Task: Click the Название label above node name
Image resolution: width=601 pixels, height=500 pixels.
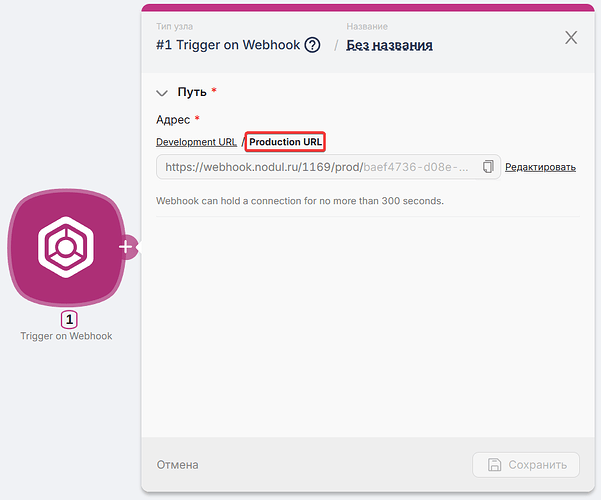Action: point(367,26)
